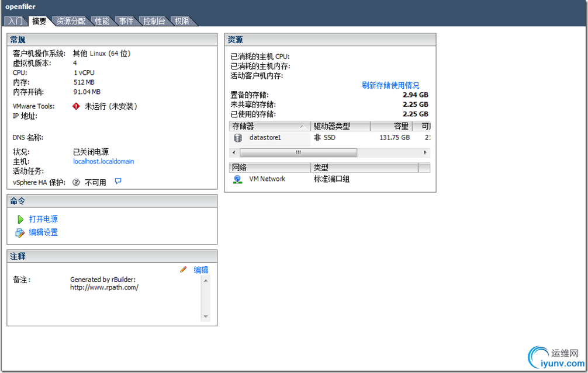Image resolution: width=588 pixels, height=373 pixels.
Task: Click the 网络 column header
Action: point(269,168)
